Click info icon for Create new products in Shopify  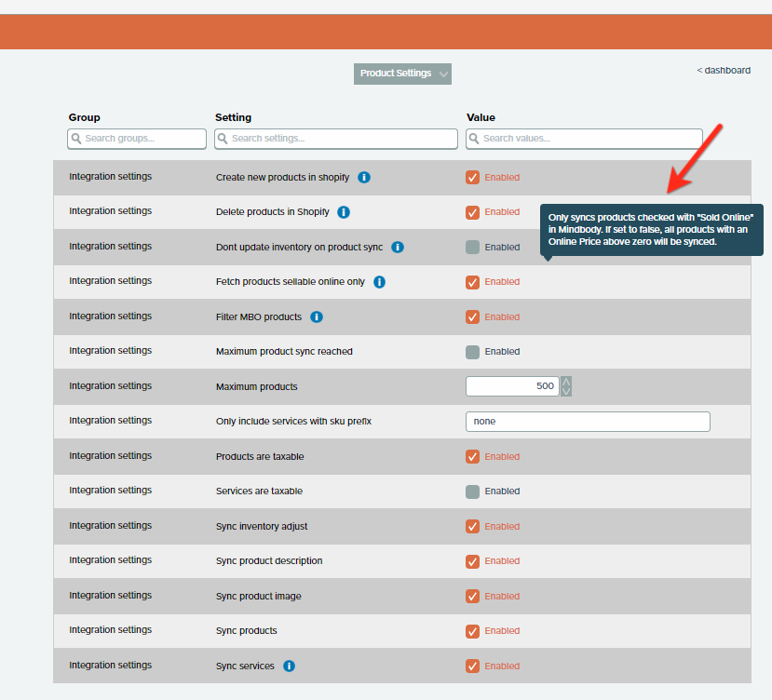(364, 177)
